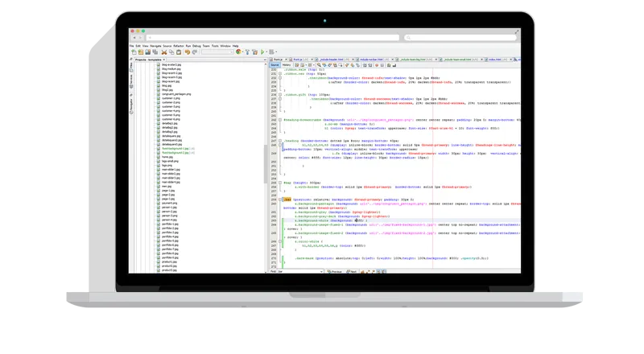Screen dimensions: 644x354
Task: Click the Projects panel vertical scrollbar
Action: click(x=267, y=161)
